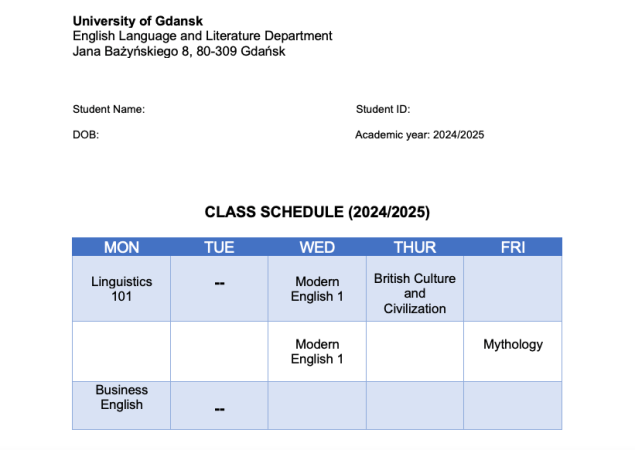Click the CLASS SCHEDULE title
Viewport: 635px width, 450px height.
317,212
